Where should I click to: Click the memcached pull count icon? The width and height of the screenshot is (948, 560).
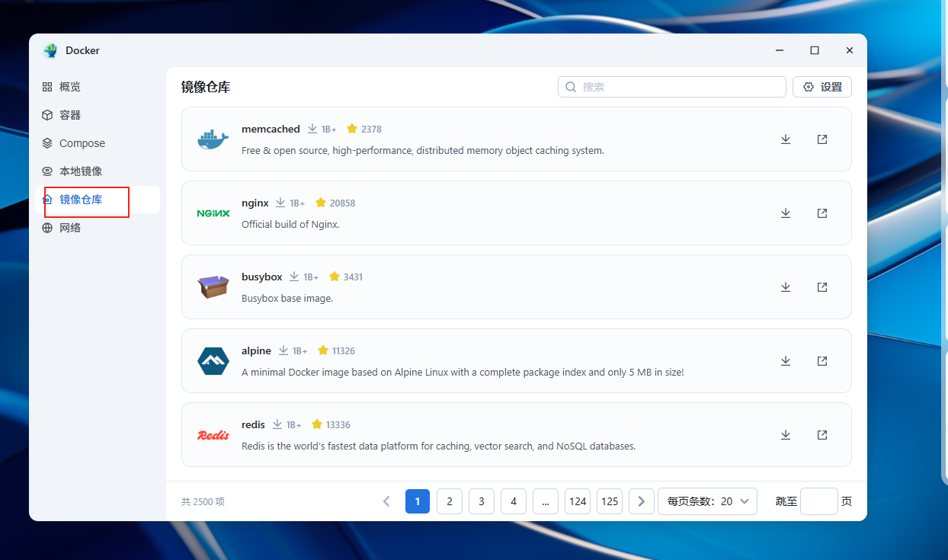[x=312, y=129]
